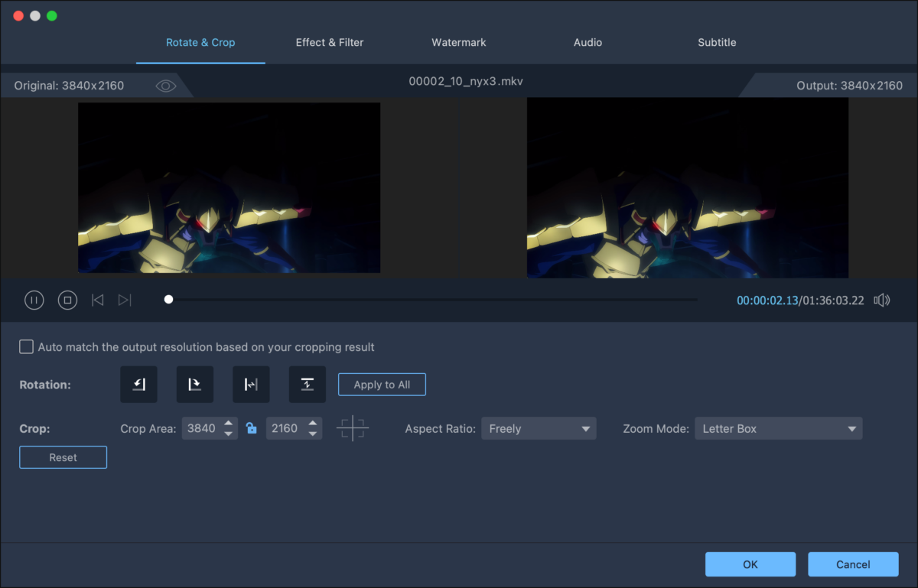Toggle original preview eye icon
This screenshot has width=918, height=588.
[166, 86]
